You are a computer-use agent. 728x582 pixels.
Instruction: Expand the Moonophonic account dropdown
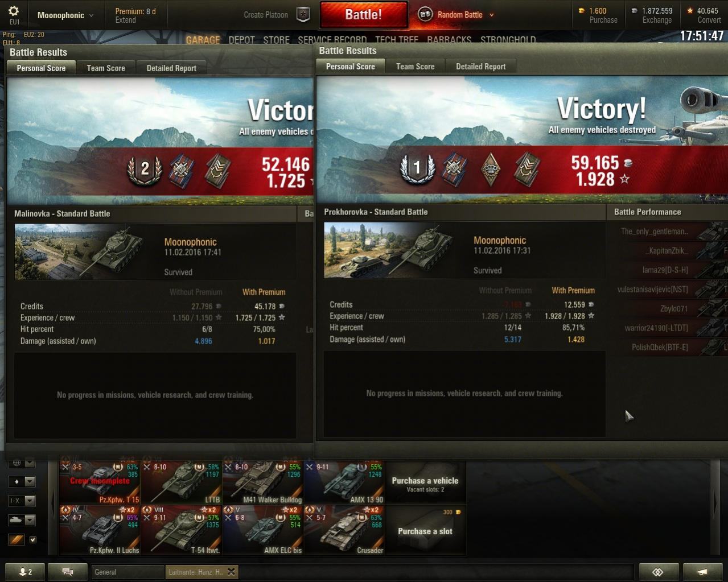[65, 15]
